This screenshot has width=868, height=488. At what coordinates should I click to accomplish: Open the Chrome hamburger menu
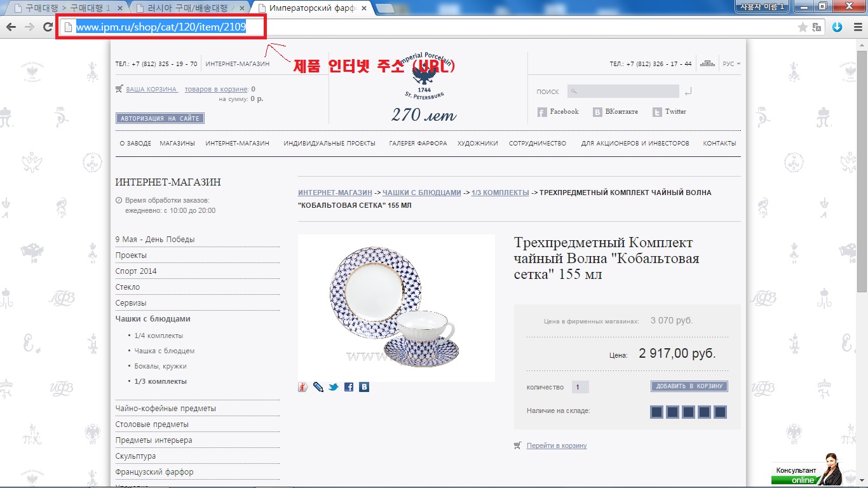(x=857, y=27)
